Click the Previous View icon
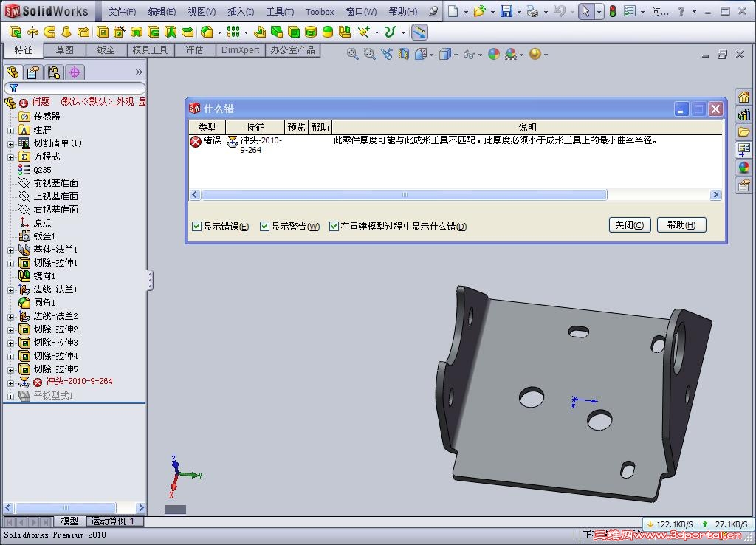Screen dimensions: 756x545 [x=387, y=54]
